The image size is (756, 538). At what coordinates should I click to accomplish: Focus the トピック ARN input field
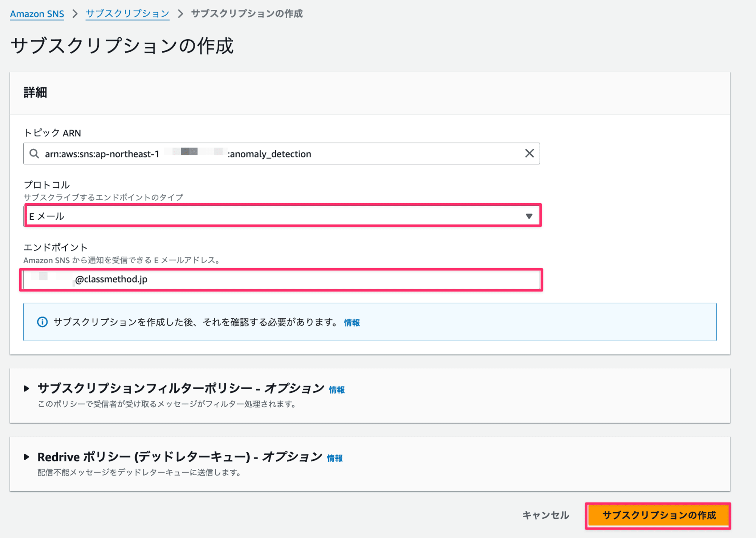[x=282, y=154]
